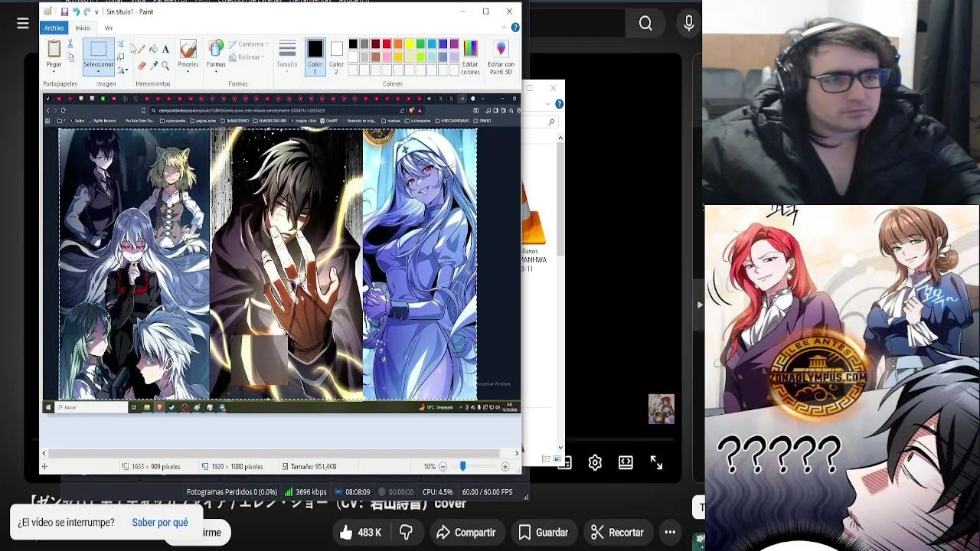The height and width of the screenshot is (551, 980).
Task: Open the video player settings gear
Action: coord(595,462)
